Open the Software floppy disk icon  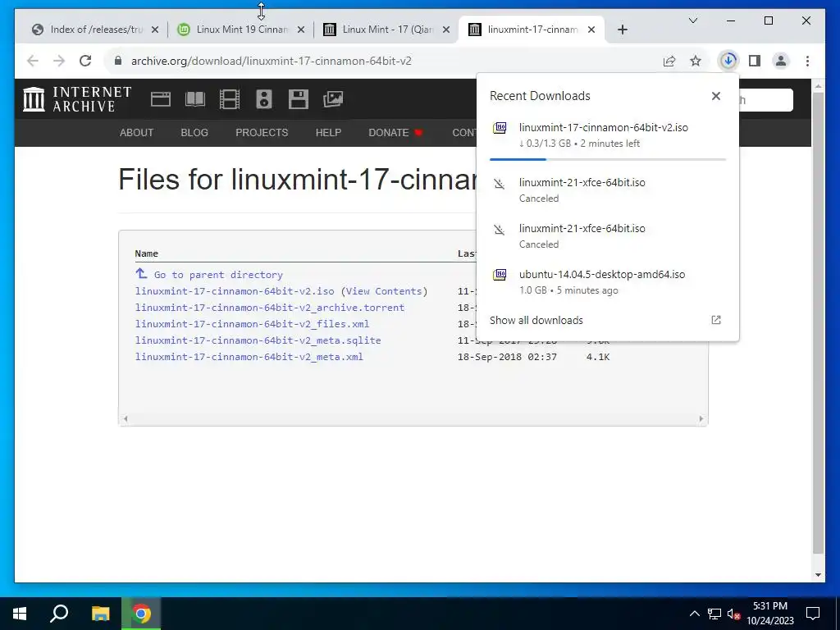(299, 99)
